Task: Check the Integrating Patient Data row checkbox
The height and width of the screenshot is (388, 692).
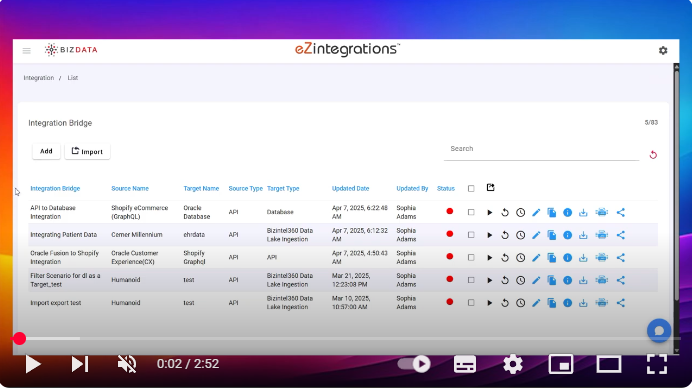Action: (x=471, y=235)
